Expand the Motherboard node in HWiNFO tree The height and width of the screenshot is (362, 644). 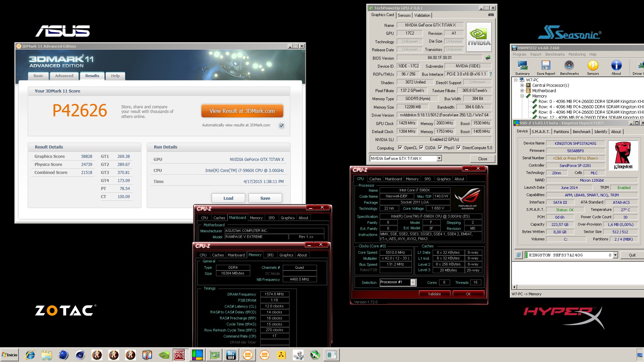522,90
